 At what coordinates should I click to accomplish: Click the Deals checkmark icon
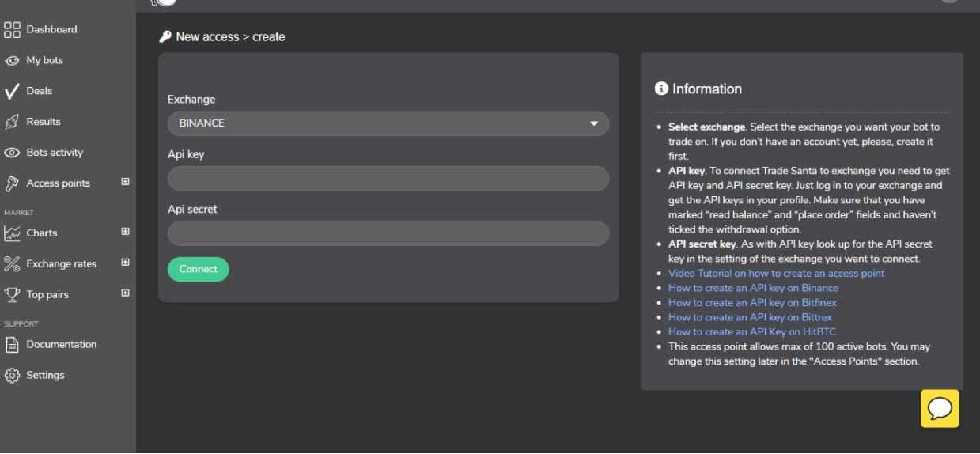[x=12, y=92]
